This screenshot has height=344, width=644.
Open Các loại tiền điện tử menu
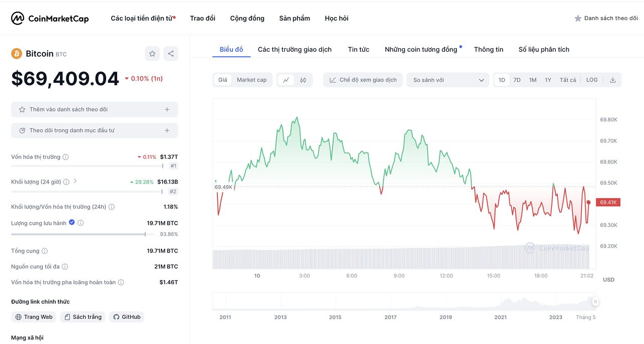tap(143, 19)
